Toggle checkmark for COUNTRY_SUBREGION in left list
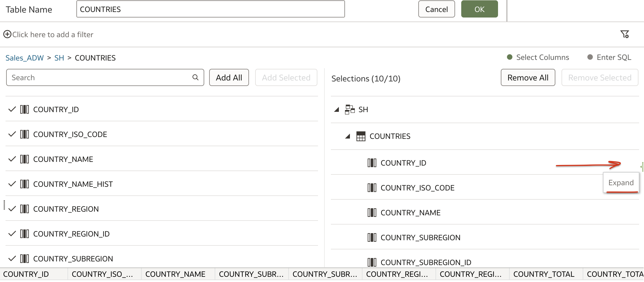This screenshot has height=282, width=644. [x=12, y=259]
